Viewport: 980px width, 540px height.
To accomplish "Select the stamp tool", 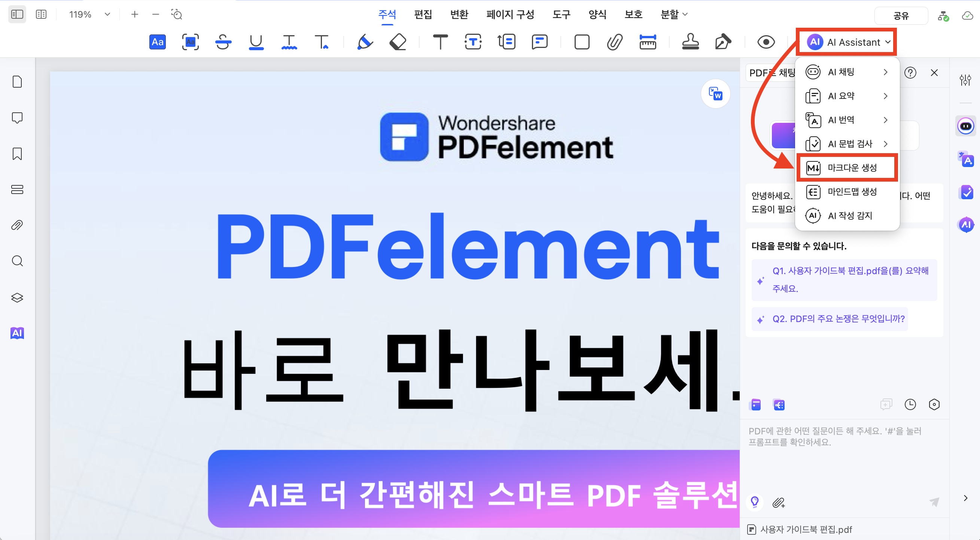I will [x=690, y=42].
